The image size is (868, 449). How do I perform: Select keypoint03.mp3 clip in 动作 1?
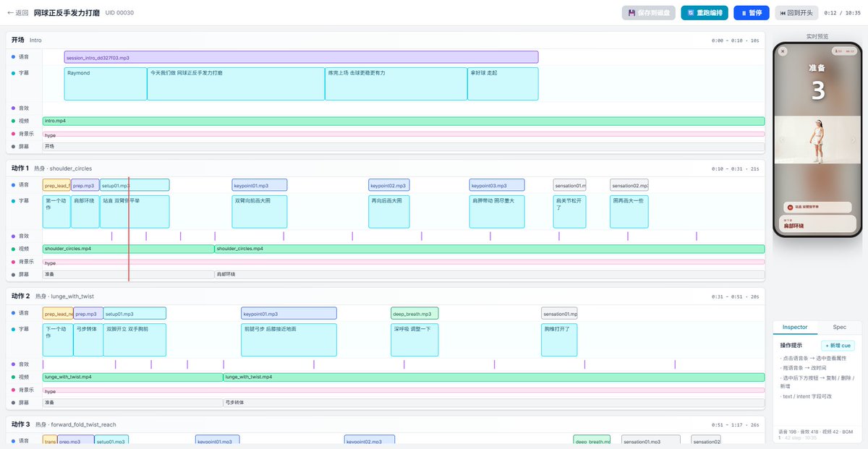tap(497, 185)
